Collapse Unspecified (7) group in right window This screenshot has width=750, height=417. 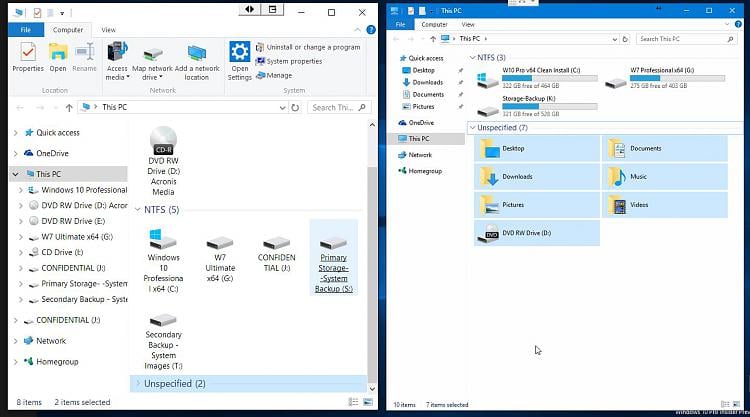[473, 128]
